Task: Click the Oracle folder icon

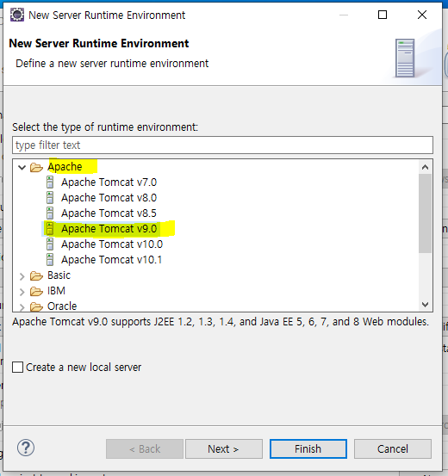Action: click(x=36, y=306)
